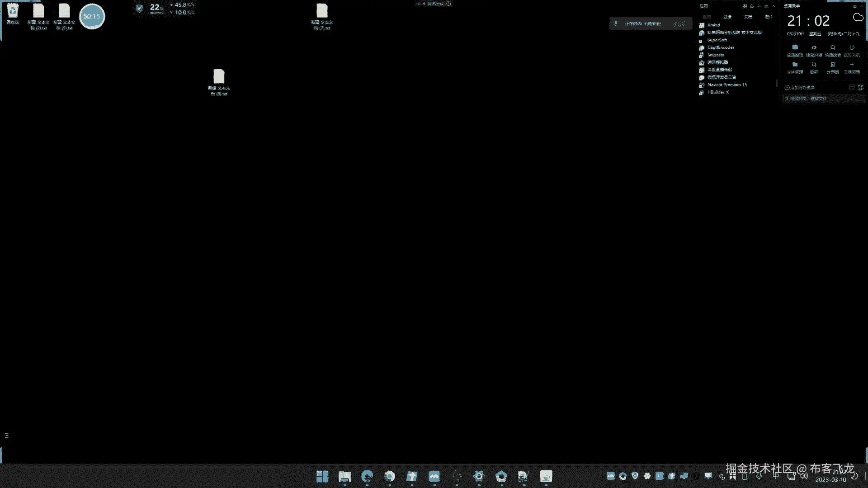This screenshot has width=868, height=488.
Task: Launch Snipaste from the app list
Action: pyautogui.click(x=715, y=55)
